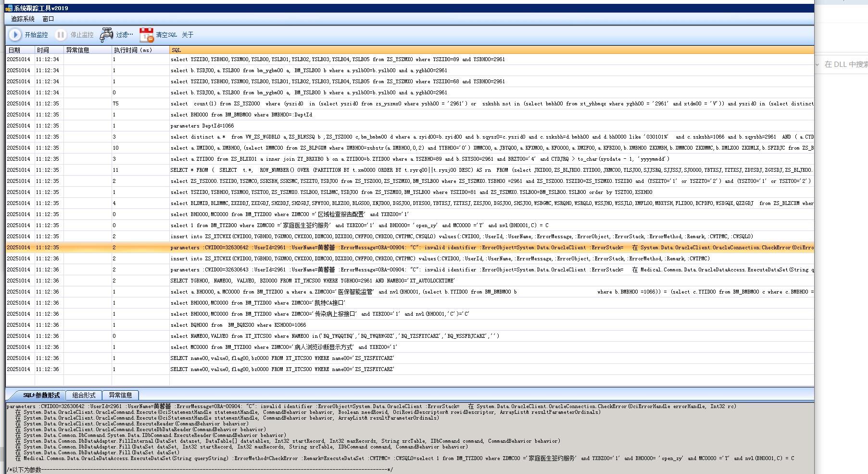Expand the chevron beside 在 DLL 中搜索
The height and width of the screenshot is (474, 868).
817,64
